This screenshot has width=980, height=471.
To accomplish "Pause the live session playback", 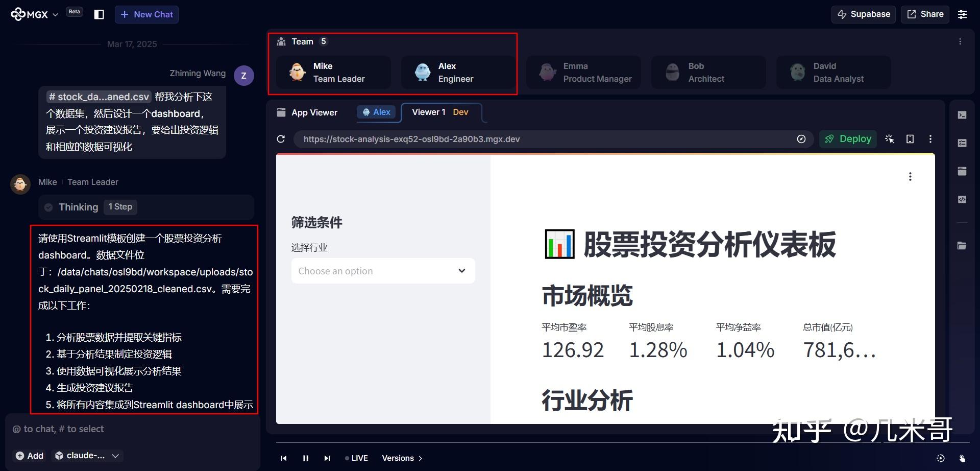I will [x=305, y=458].
